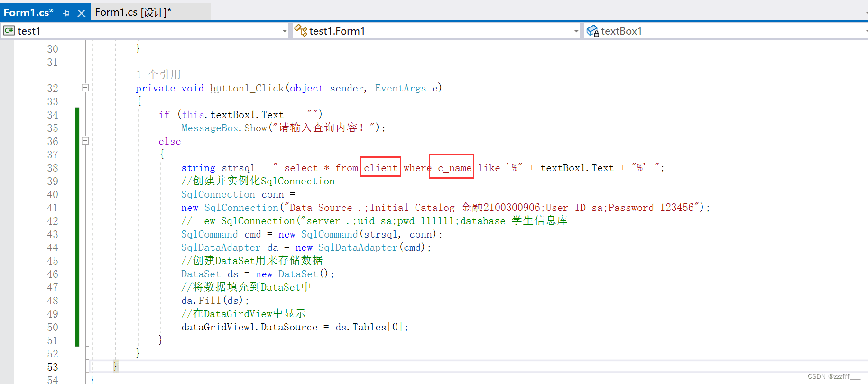Viewport: 868px width, 384px height.
Task: Click 'da.Fill(ds);' on line 48
Action: click(215, 301)
